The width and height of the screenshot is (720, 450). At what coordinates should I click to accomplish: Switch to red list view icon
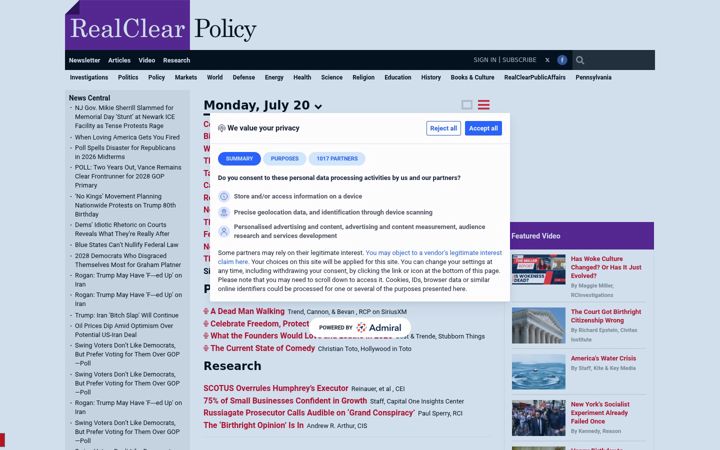[484, 105]
